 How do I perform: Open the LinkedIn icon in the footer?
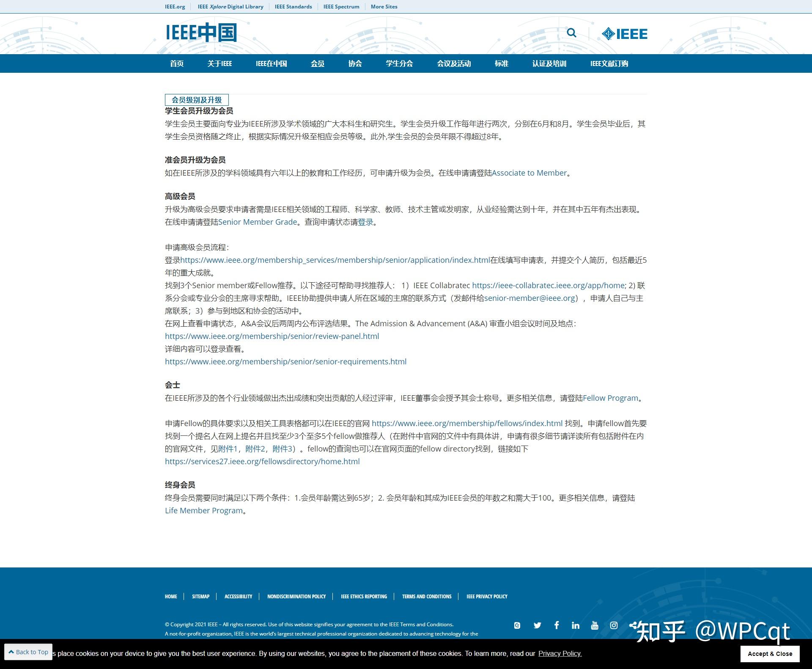tap(575, 625)
